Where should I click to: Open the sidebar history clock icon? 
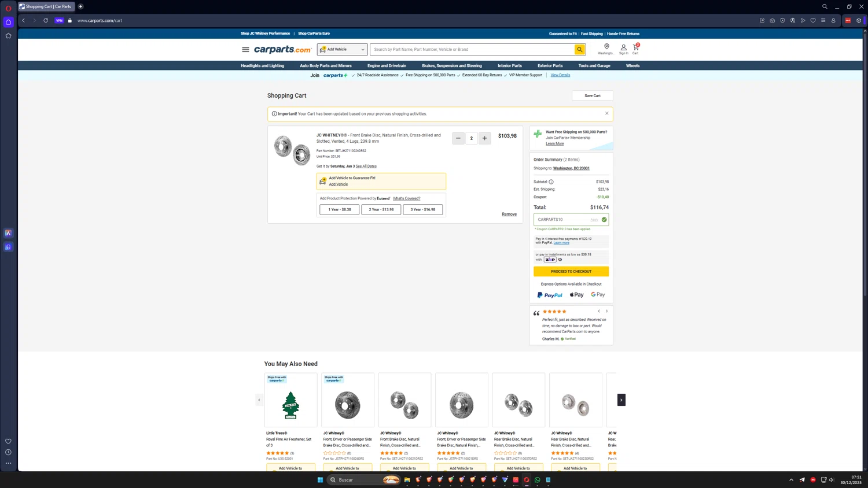click(8, 452)
